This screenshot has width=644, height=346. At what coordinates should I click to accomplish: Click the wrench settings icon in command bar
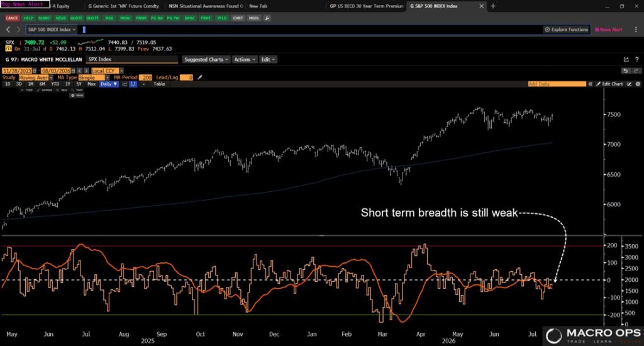267,18
